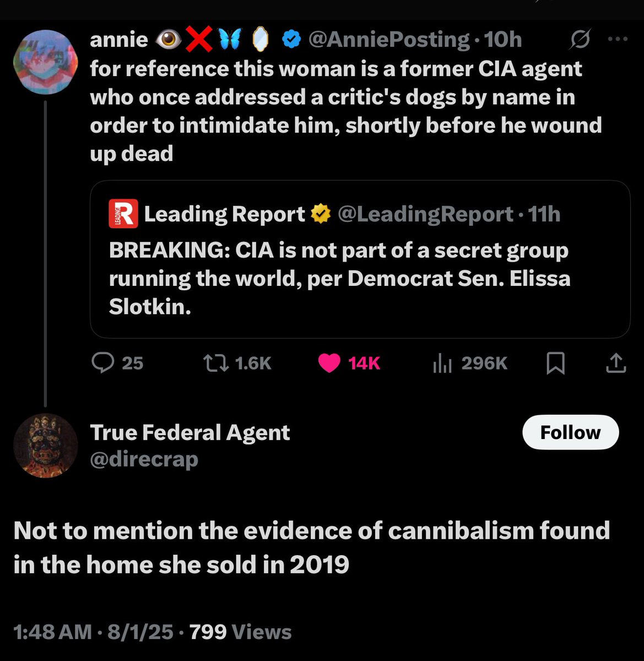This screenshot has height=661, width=644.
Task: Open annie's profile avatar
Action: pyautogui.click(x=45, y=62)
